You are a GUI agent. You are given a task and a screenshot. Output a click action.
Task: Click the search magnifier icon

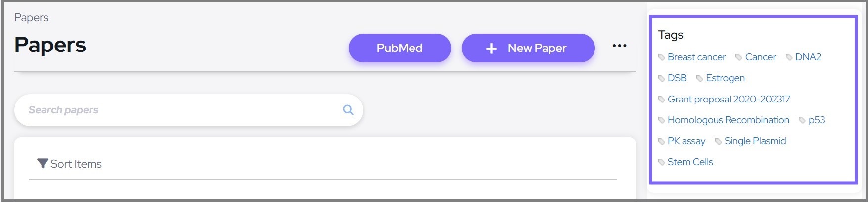pyautogui.click(x=348, y=110)
